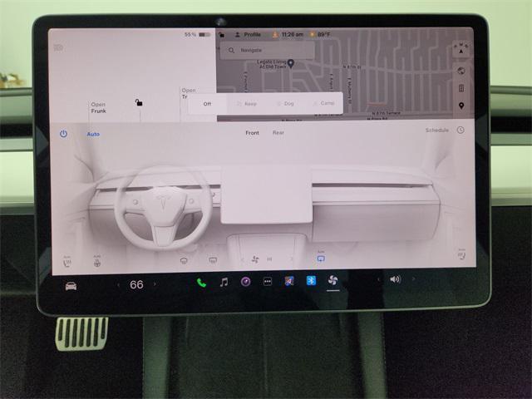Tap the map compass orientation button

tap(461, 48)
